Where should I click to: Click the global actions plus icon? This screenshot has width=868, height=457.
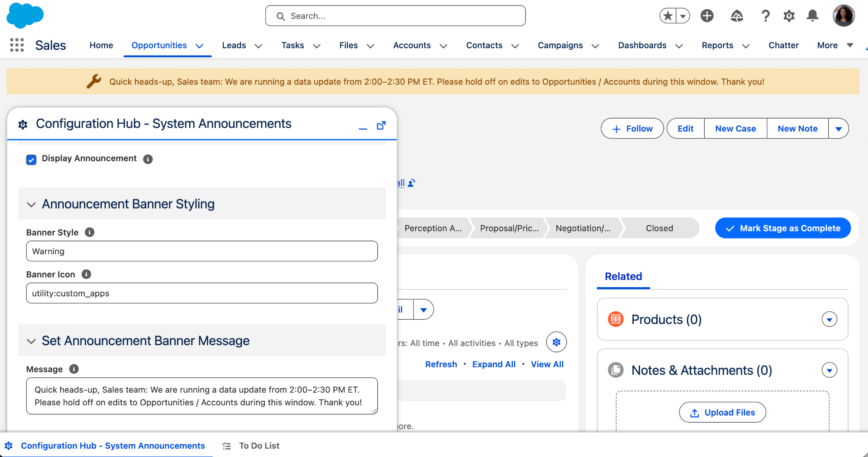pos(707,15)
